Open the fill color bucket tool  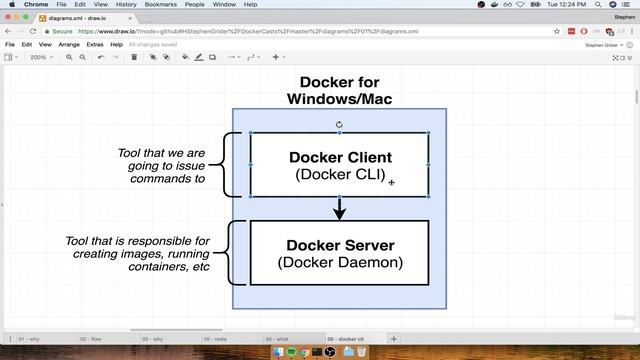(x=185, y=57)
